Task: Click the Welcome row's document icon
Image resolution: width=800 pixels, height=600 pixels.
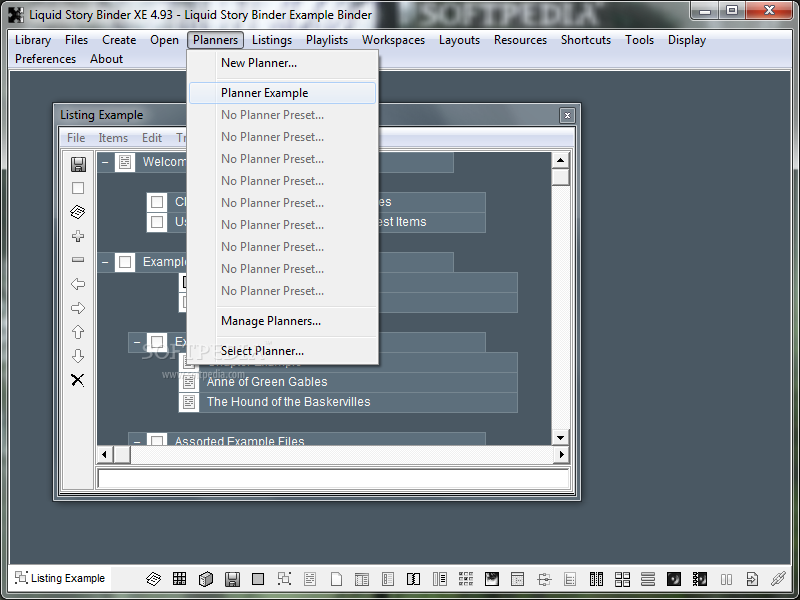Action: coord(125,162)
